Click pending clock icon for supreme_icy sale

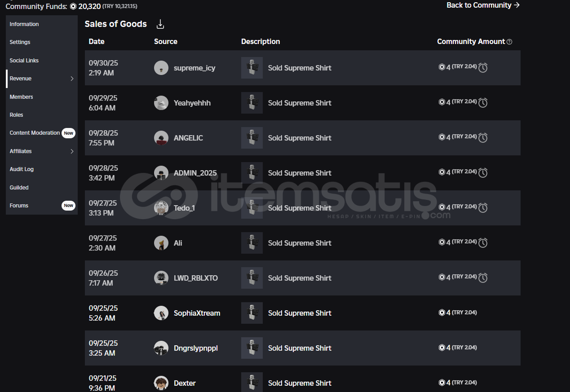(x=483, y=68)
